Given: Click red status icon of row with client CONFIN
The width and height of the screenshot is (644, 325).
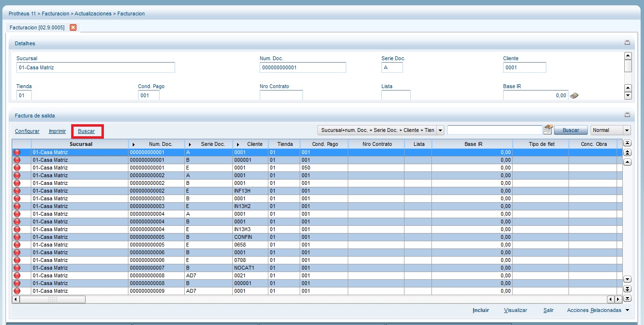Looking at the screenshot, I should pyautogui.click(x=17, y=237).
